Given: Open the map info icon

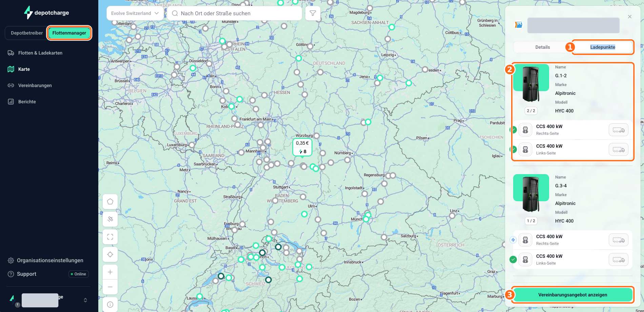Looking at the screenshot, I should 110,305.
